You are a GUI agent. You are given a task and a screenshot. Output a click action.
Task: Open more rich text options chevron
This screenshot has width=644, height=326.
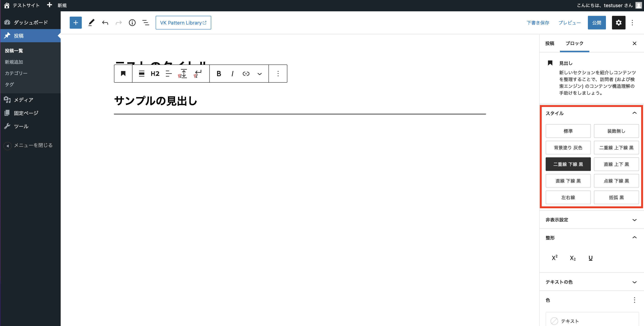[x=259, y=74]
